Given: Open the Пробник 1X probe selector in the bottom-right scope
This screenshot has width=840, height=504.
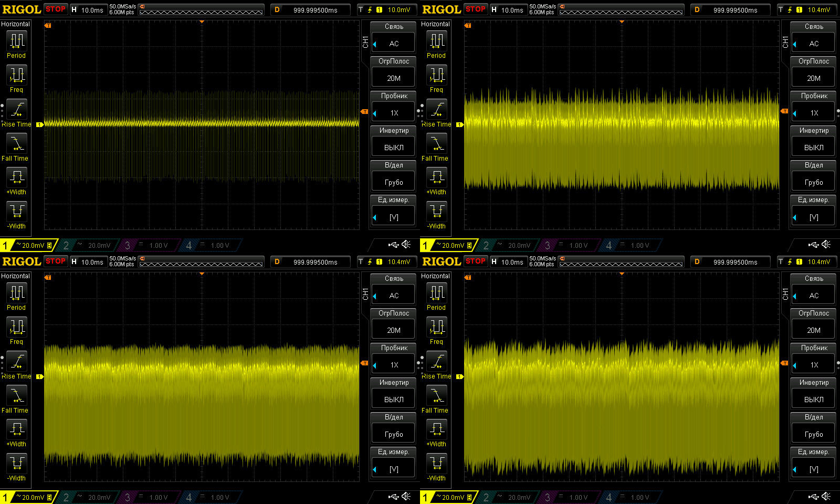Looking at the screenshot, I should (813, 365).
